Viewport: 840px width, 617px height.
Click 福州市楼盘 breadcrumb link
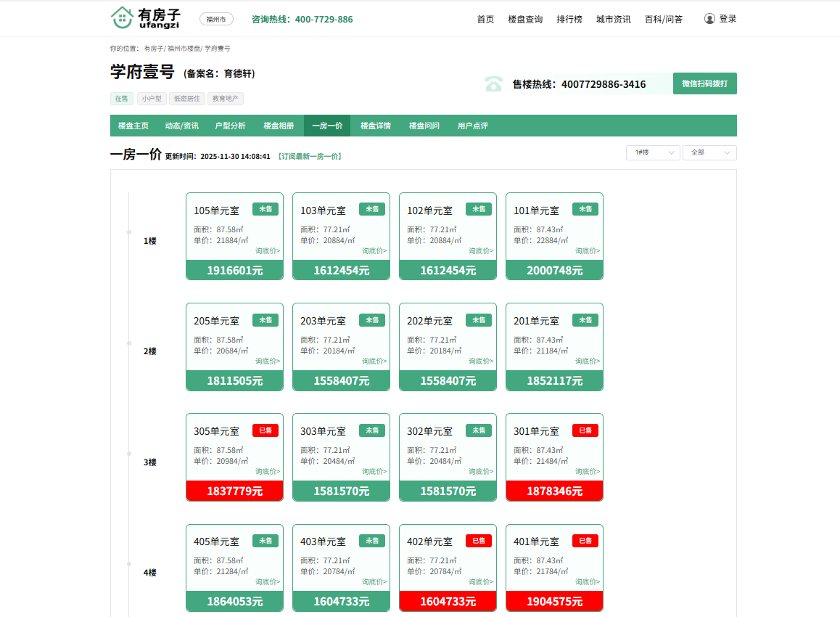[183, 49]
